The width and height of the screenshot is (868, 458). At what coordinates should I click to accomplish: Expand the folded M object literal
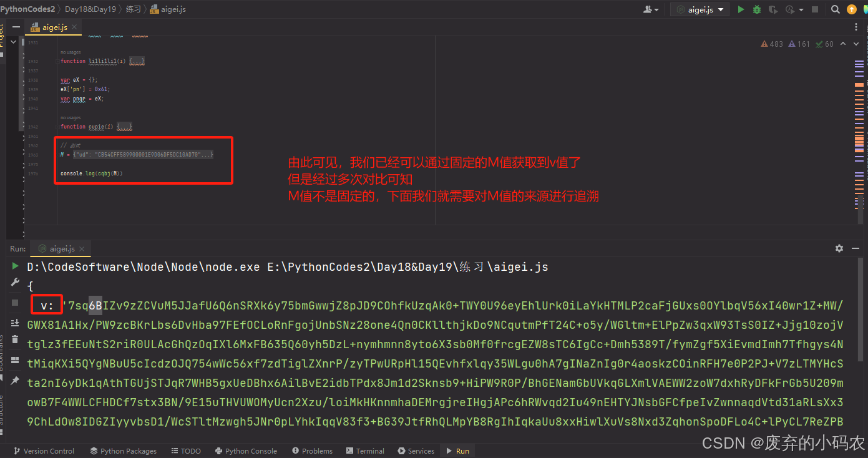(144, 154)
